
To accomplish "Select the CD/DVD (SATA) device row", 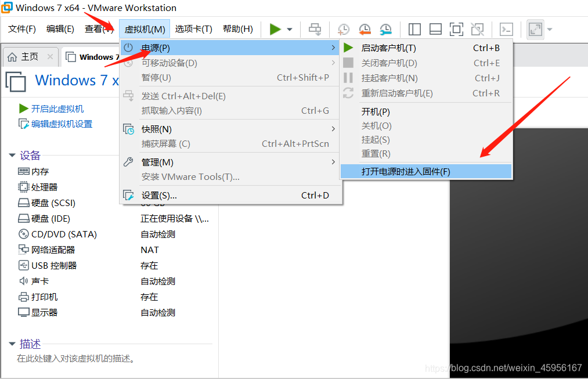I will (57, 234).
